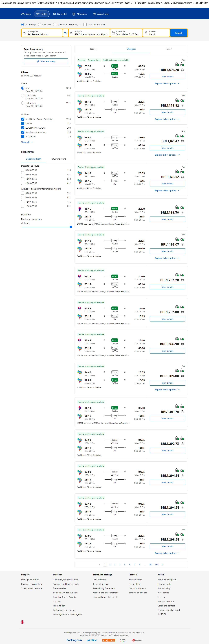
Task: Click the info icon beside the Best tab
Action: point(96,49)
